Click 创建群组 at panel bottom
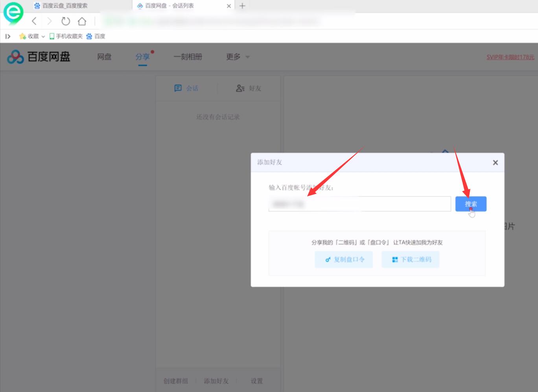538x392 pixels. coord(176,381)
